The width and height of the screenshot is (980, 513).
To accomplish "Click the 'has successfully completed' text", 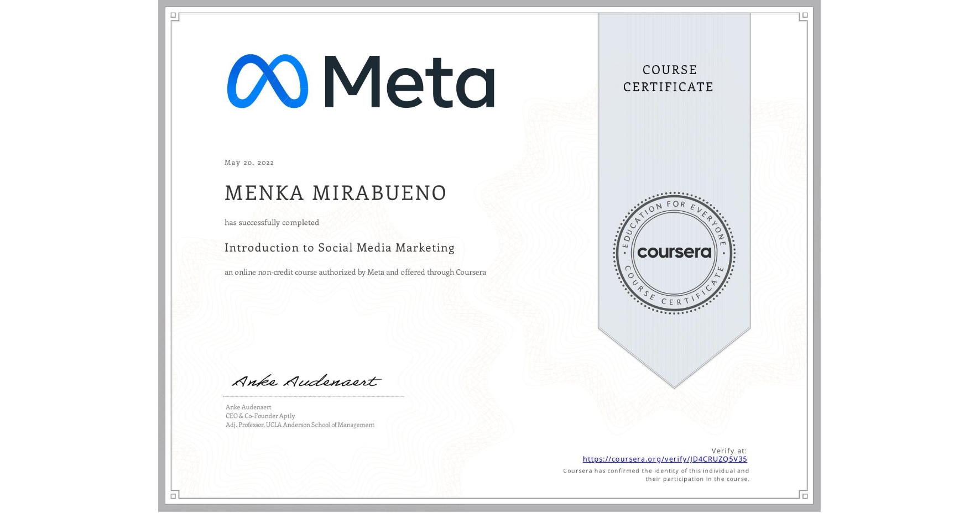I will click(x=272, y=222).
